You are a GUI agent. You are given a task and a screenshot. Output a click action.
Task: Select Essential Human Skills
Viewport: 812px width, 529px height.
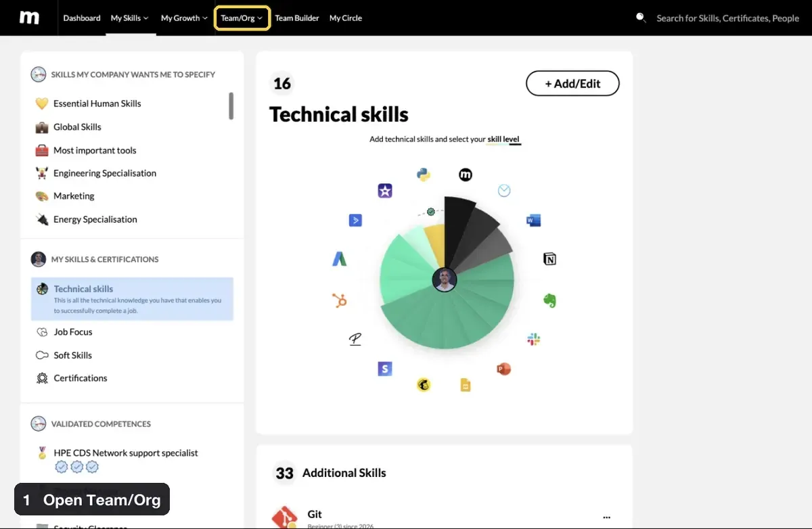(97, 103)
